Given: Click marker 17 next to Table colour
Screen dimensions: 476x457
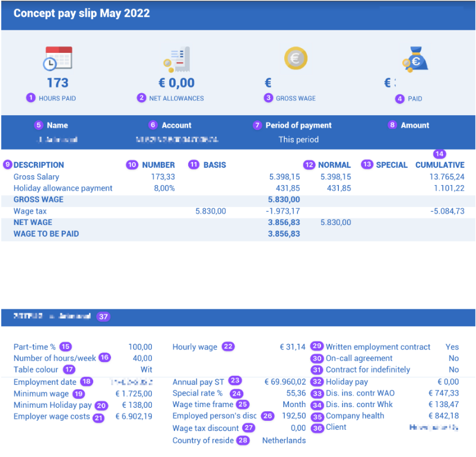Looking at the screenshot, I should point(69,369).
